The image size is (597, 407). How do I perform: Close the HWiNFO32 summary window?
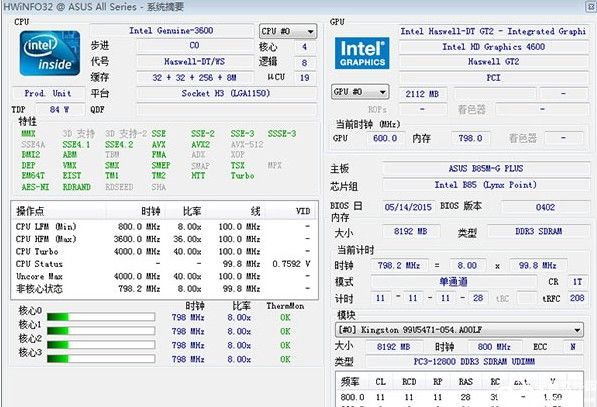(591, 6)
